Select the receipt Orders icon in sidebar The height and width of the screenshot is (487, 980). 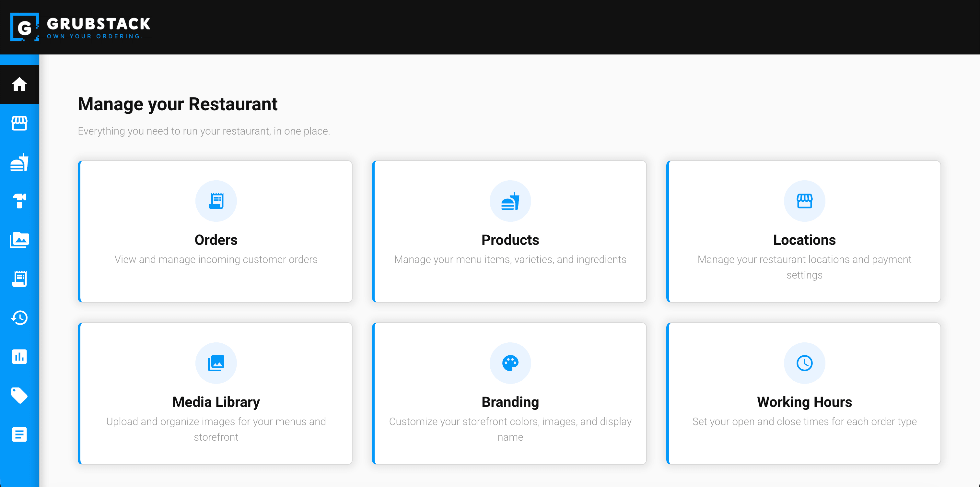(x=19, y=279)
